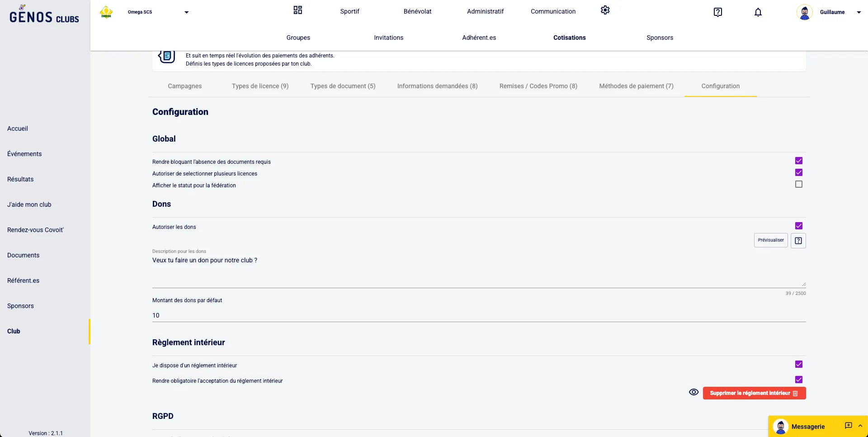Open the notifications bell

pos(758,12)
